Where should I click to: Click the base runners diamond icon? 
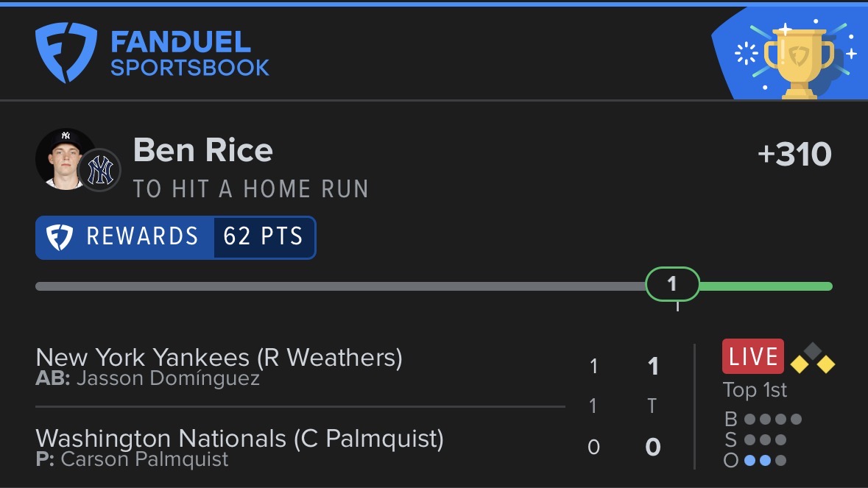tap(813, 358)
